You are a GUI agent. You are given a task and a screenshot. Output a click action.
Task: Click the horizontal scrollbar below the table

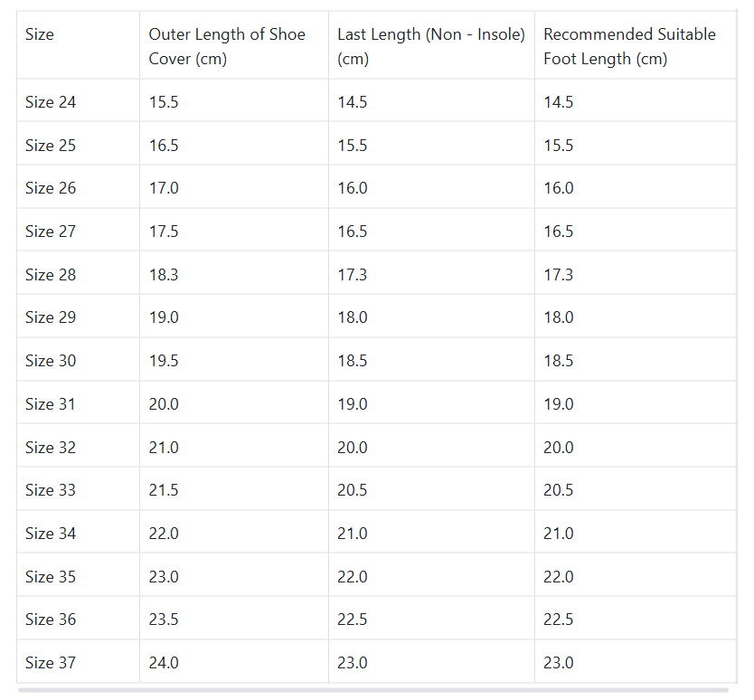(372, 690)
